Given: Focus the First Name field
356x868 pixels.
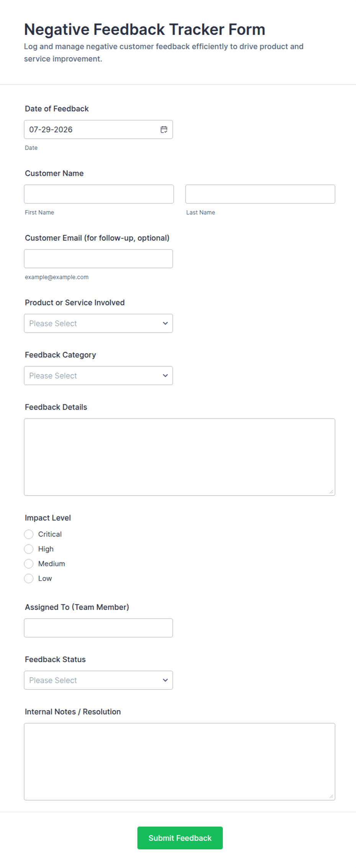Looking at the screenshot, I should point(99,194).
